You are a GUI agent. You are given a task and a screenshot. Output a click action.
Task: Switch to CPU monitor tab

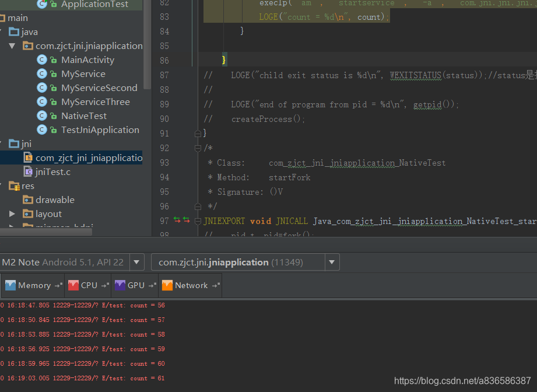click(x=89, y=285)
